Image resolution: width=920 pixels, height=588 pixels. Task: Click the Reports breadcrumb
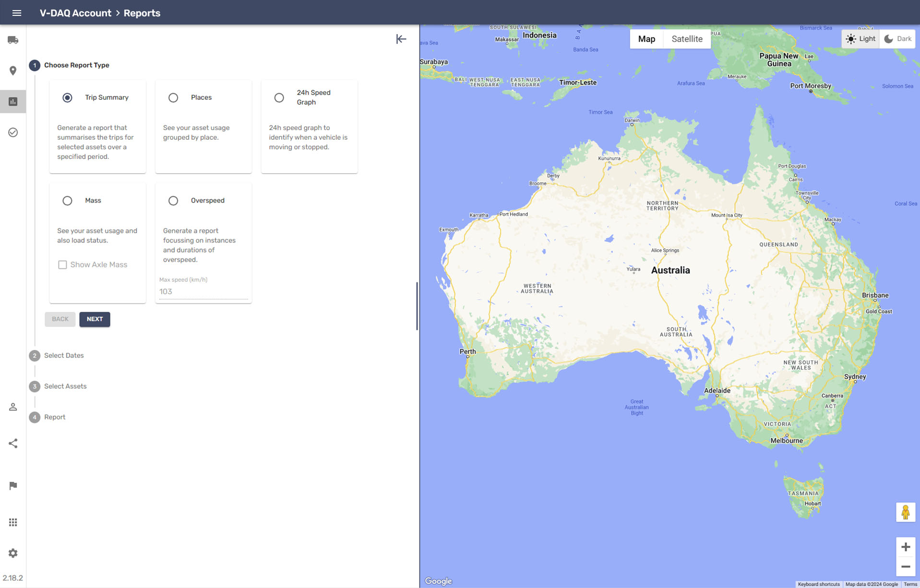click(x=142, y=13)
